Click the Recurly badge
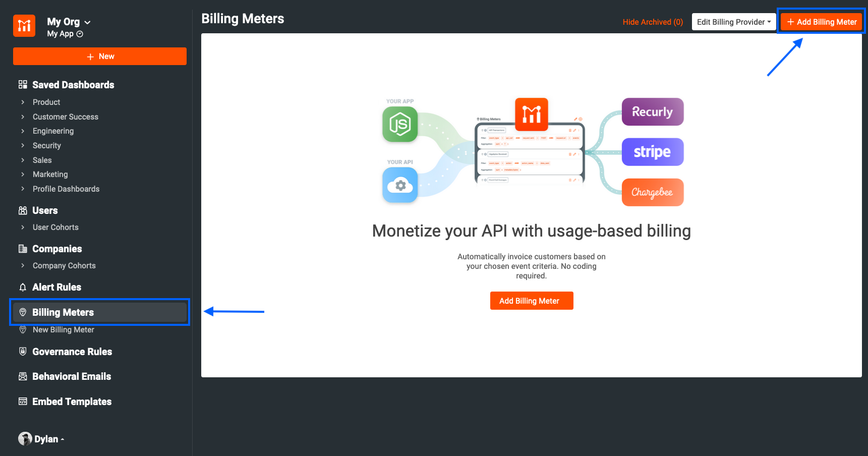The image size is (868, 456). pos(653,111)
